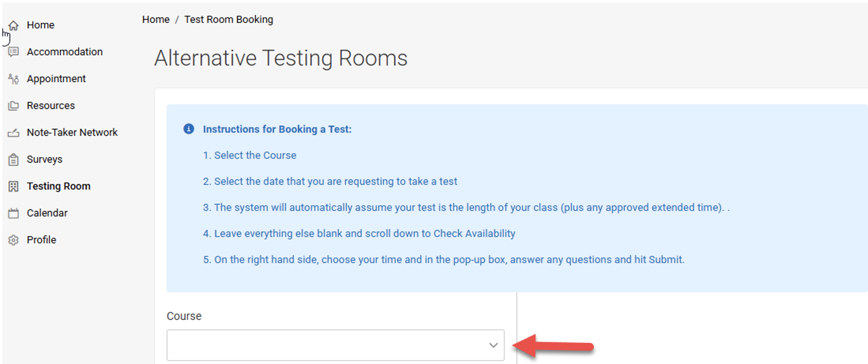
Task: Click the Surveys clipboard icon
Action: [x=14, y=159]
